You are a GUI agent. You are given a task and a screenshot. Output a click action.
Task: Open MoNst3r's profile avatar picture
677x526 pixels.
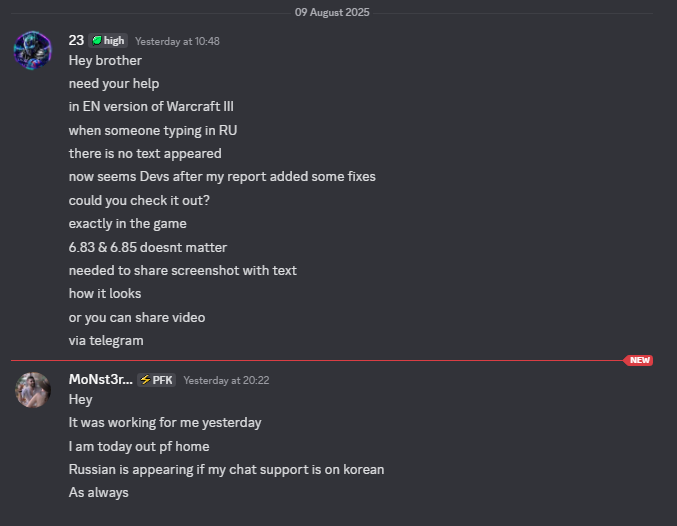click(x=33, y=390)
